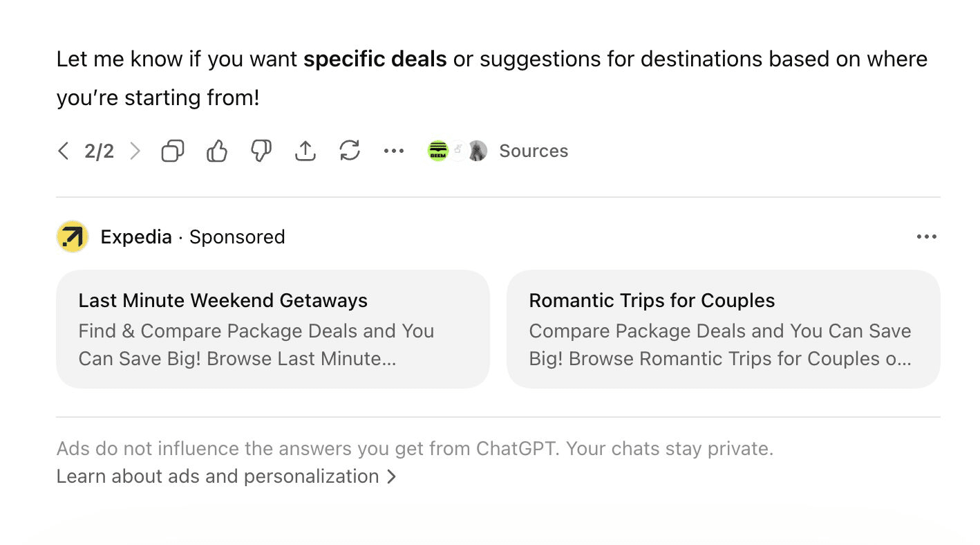The image size is (980, 545).
Task: Select the regenerate response icon
Action: (350, 151)
